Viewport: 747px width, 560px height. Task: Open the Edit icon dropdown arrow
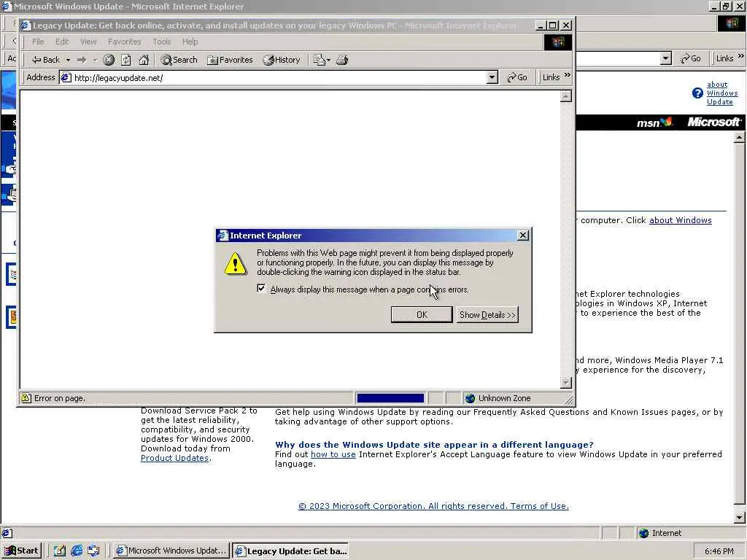(x=328, y=60)
